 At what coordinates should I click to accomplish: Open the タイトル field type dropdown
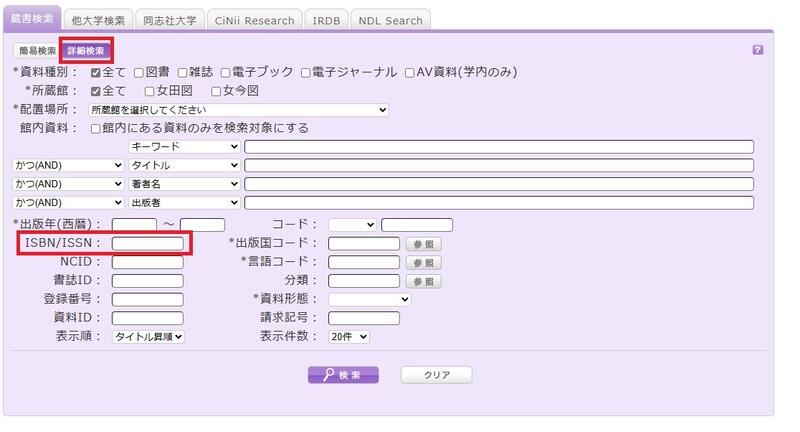(x=184, y=165)
